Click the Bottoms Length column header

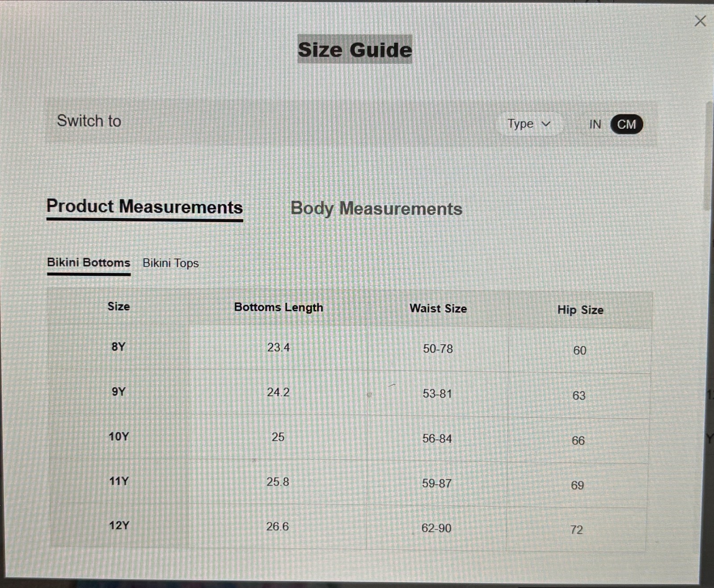tap(278, 307)
